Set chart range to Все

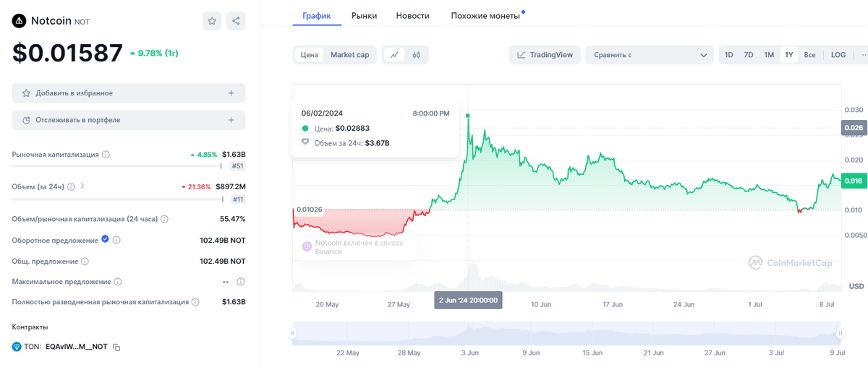coord(810,55)
